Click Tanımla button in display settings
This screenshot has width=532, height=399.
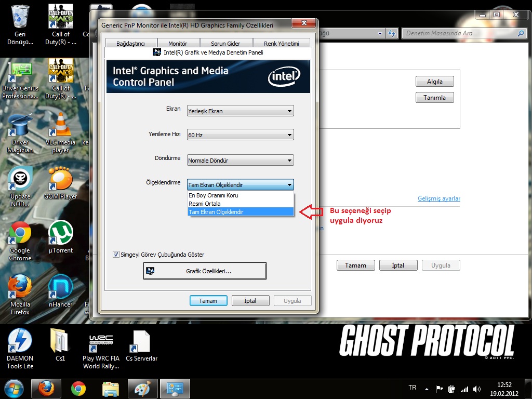pos(435,97)
